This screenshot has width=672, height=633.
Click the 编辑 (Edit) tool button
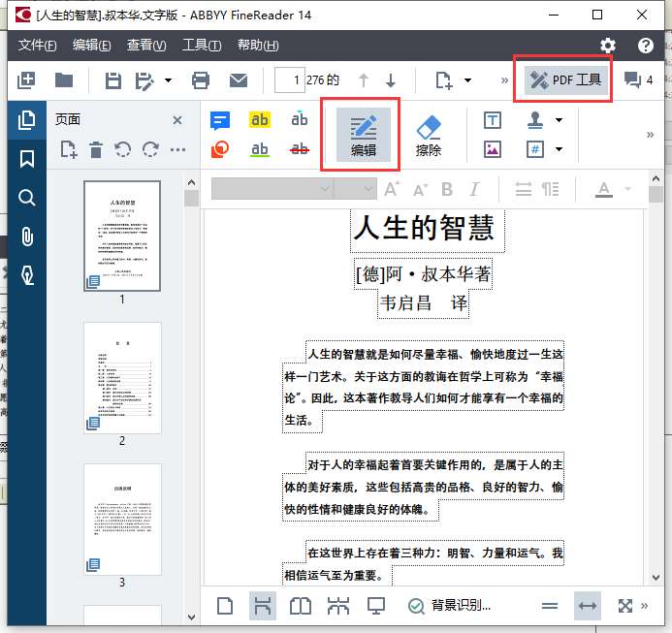pos(364,135)
